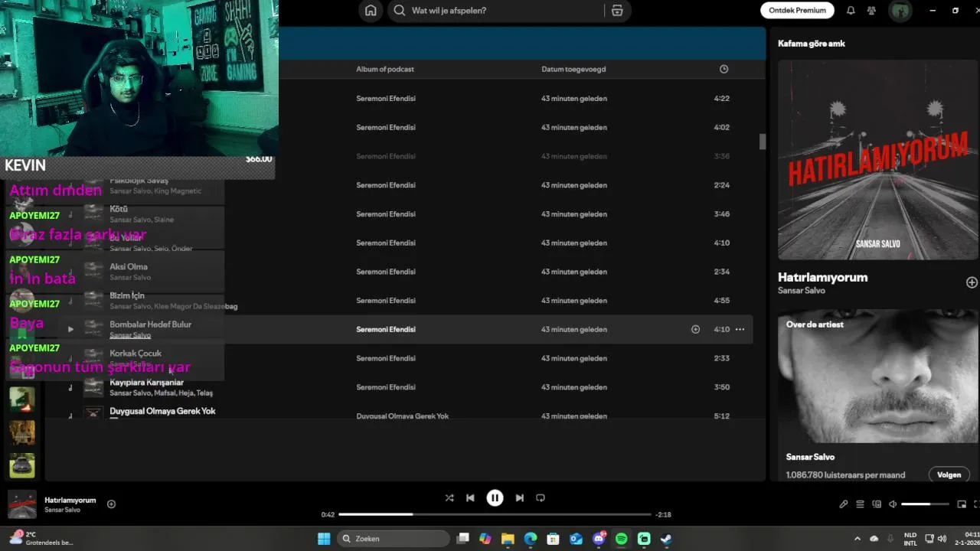Image resolution: width=980 pixels, height=551 pixels.
Task: Skip to next track
Action: [519, 497]
